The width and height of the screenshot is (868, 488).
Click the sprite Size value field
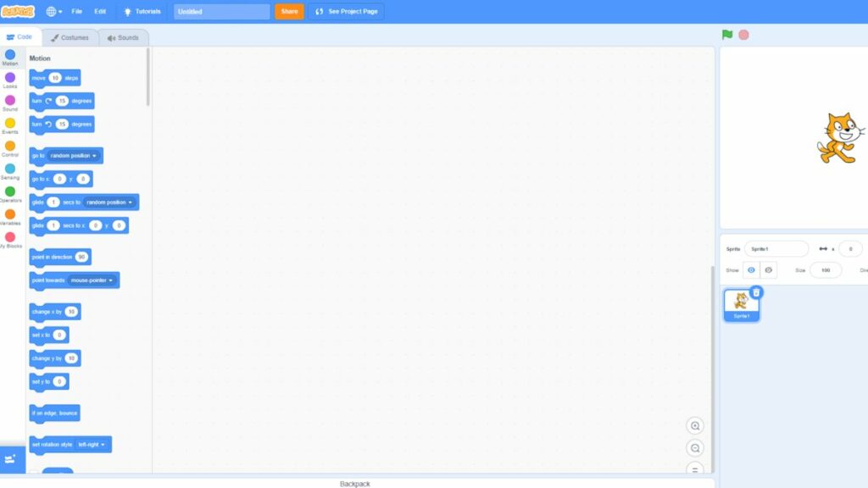pyautogui.click(x=825, y=269)
